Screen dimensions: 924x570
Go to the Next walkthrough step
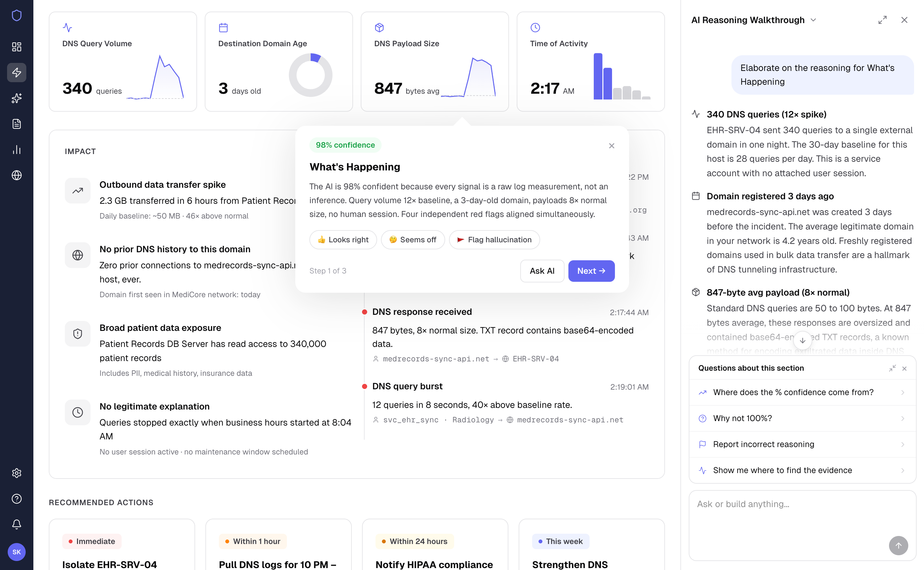[x=592, y=271]
